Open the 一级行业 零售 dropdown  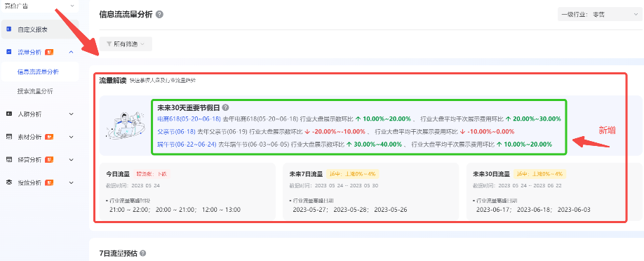pos(599,15)
